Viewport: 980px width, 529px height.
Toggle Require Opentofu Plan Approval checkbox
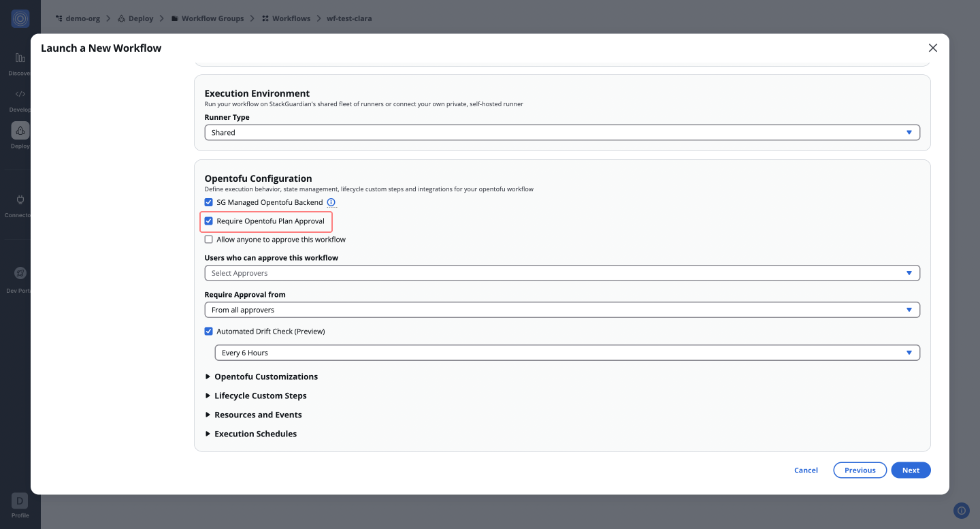coord(209,221)
